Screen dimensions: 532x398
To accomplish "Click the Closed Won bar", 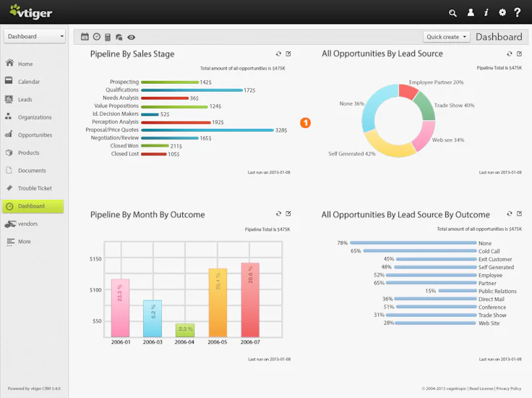I will (155, 145).
